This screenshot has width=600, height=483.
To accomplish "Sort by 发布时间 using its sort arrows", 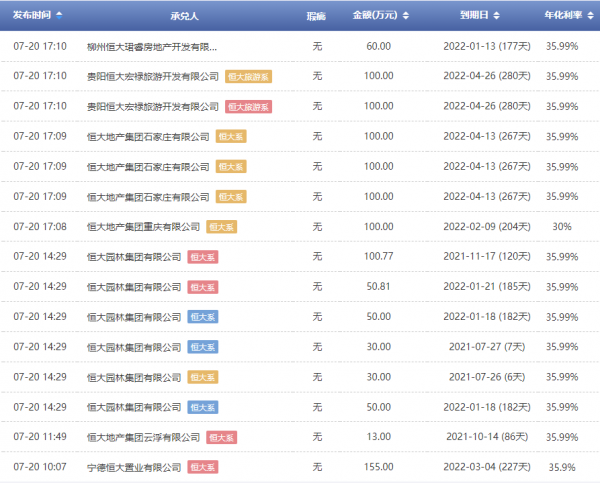I will point(59,15).
